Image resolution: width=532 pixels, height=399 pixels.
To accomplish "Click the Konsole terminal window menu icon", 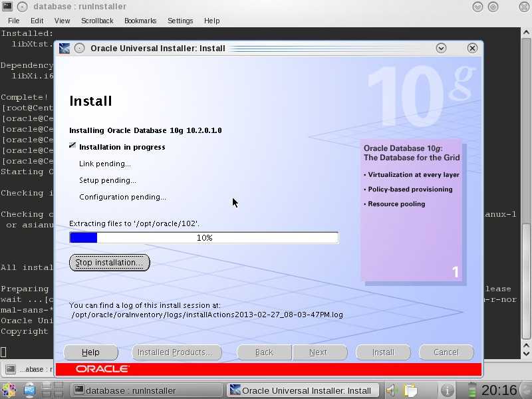I will click(7, 6).
